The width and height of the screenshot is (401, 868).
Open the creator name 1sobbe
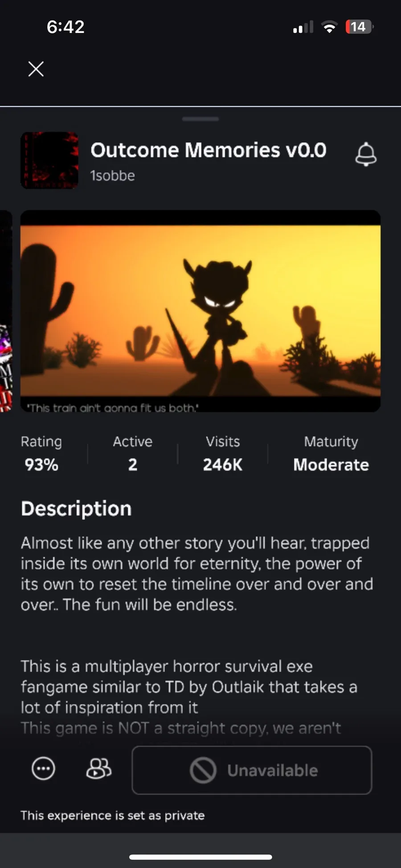(112, 176)
